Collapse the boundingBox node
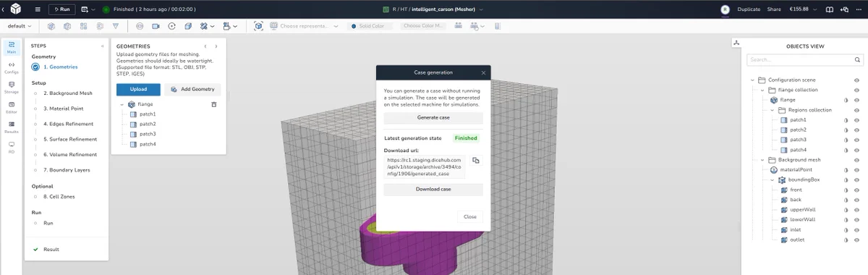The width and height of the screenshot is (868, 275). tap(772, 179)
